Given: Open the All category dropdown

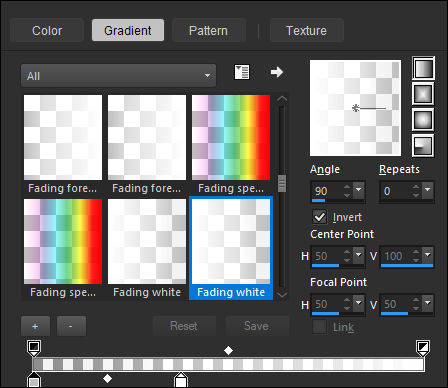Looking at the screenshot, I should click(118, 76).
